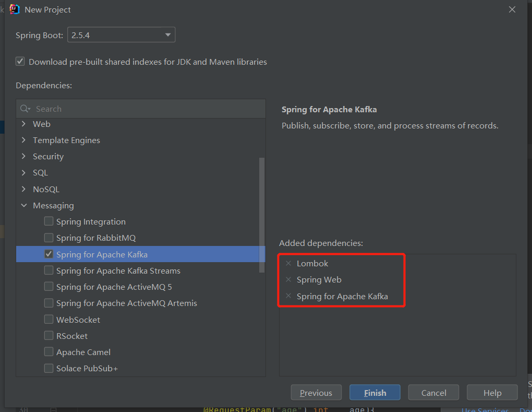Check the Solace PubSub+ dependency
The image size is (532, 412).
coord(49,368)
